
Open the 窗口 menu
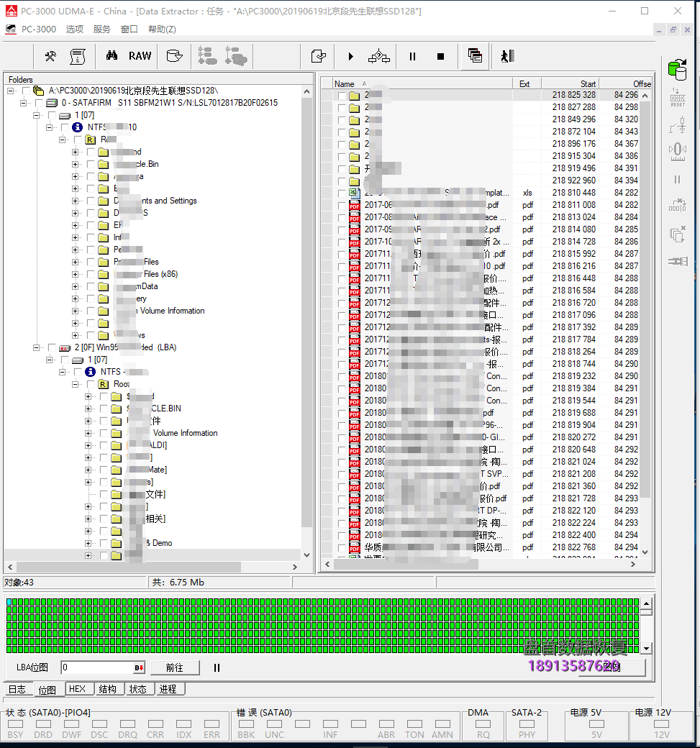pyautogui.click(x=129, y=29)
